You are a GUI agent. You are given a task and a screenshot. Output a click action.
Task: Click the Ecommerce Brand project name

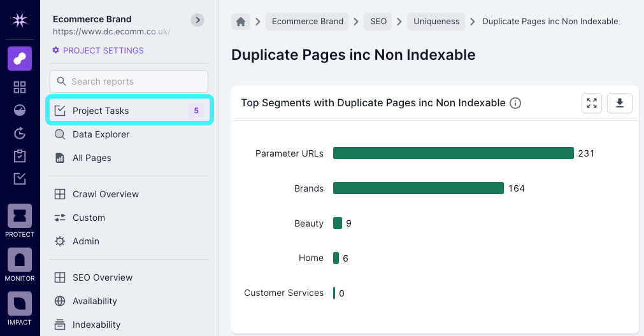(92, 19)
